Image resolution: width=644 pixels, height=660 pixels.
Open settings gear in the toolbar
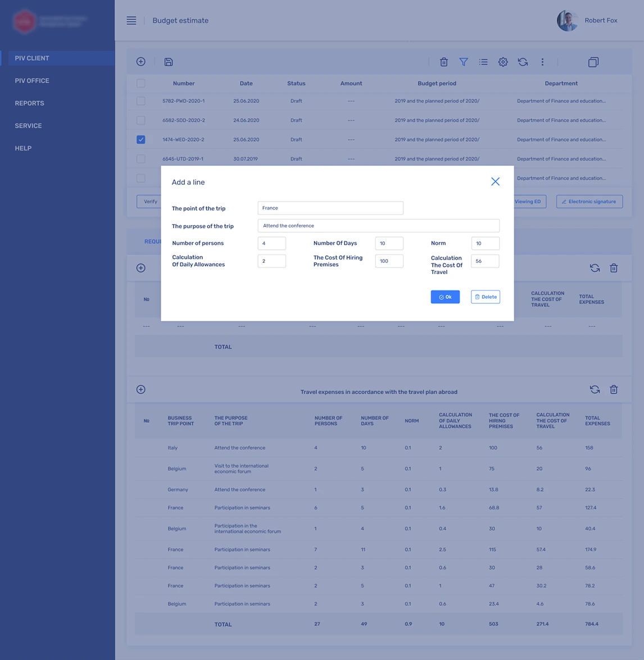pyautogui.click(x=503, y=62)
